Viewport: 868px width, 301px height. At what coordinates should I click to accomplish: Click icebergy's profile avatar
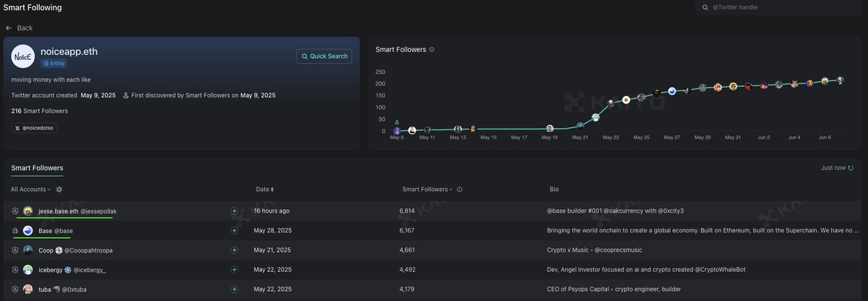click(x=27, y=269)
